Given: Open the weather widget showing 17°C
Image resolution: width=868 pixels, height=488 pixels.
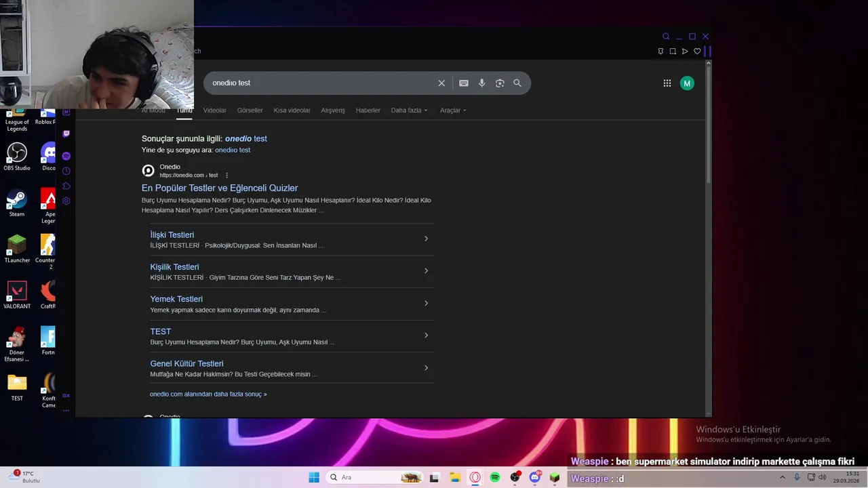Looking at the screenshot, I should [26, 476].
